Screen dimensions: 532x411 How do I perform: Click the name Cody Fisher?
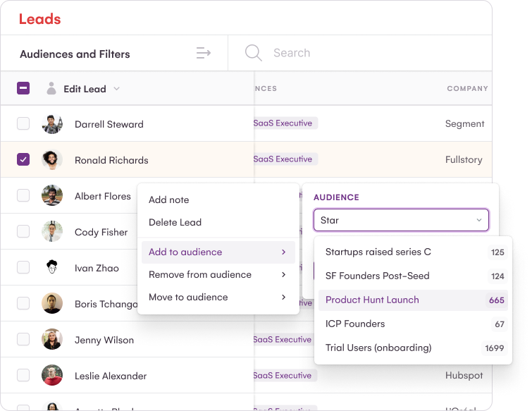(x=101, y=232)
